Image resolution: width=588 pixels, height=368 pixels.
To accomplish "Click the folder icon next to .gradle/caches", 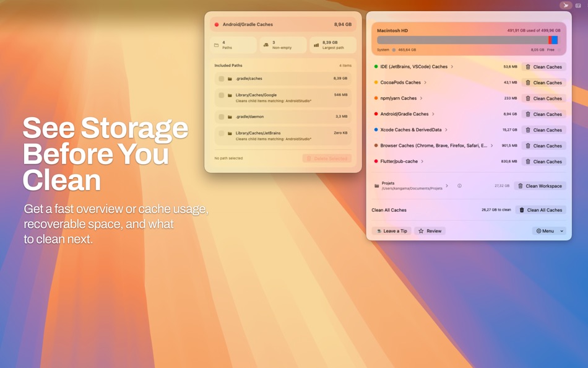I will click(230, 79).
